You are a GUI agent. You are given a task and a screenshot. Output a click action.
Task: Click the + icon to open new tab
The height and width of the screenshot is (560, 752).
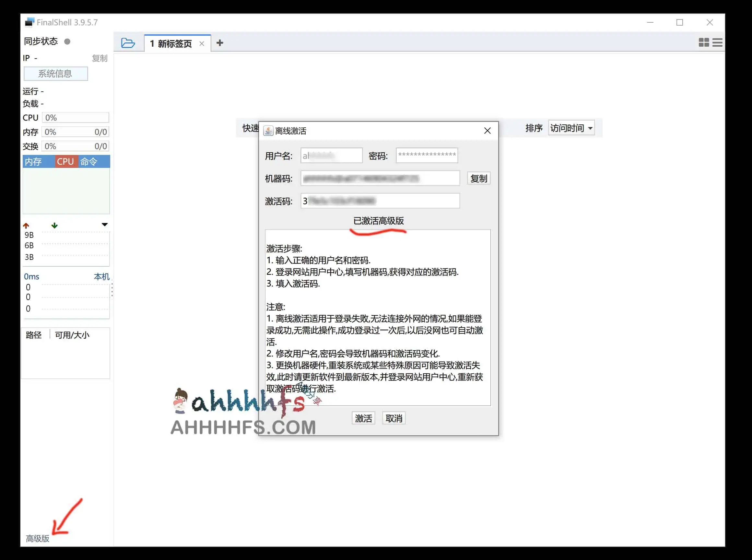[x=220, y=43]
